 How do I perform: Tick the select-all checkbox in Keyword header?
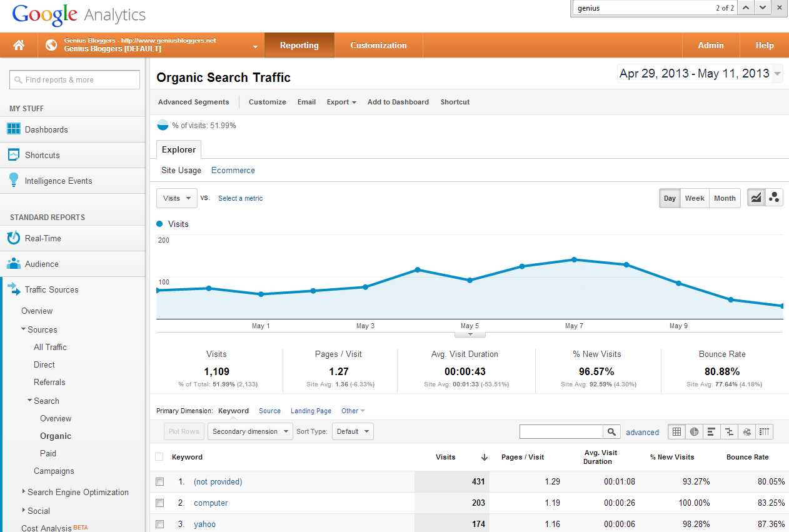[159, 457]
